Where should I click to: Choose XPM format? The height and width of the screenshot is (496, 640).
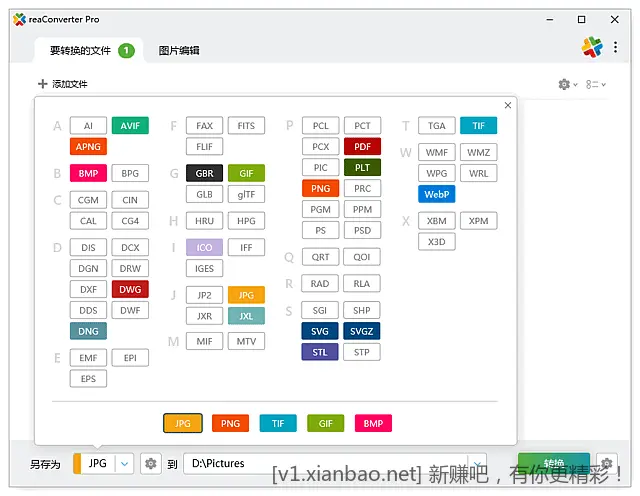coord(478,221)
